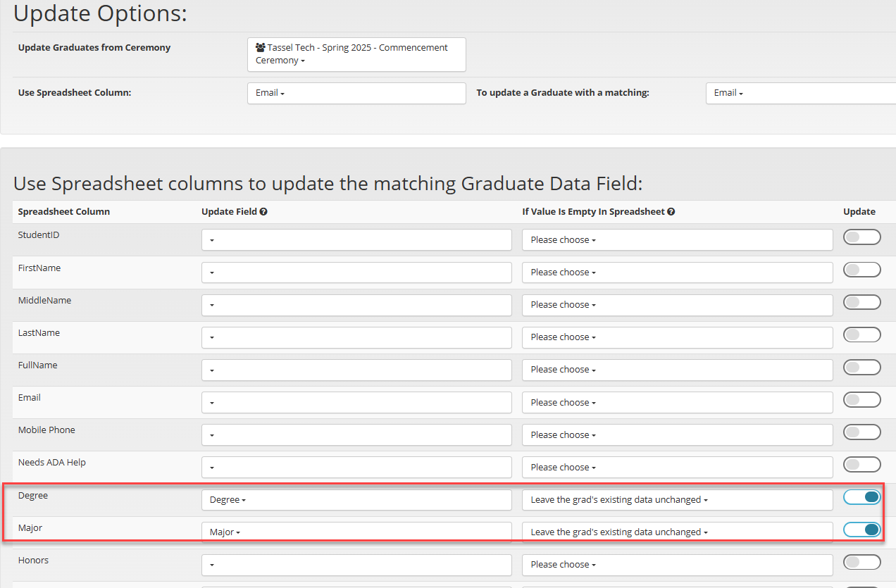Toggle update switch for Needs ADA Help
Viewport: 896px width, 588px height.
861,465
